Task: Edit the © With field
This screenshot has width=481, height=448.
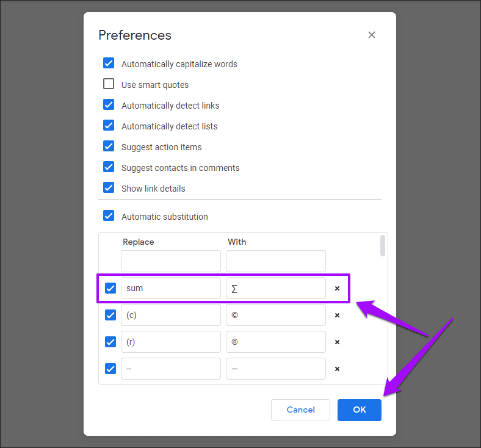Action: point(276,315)
